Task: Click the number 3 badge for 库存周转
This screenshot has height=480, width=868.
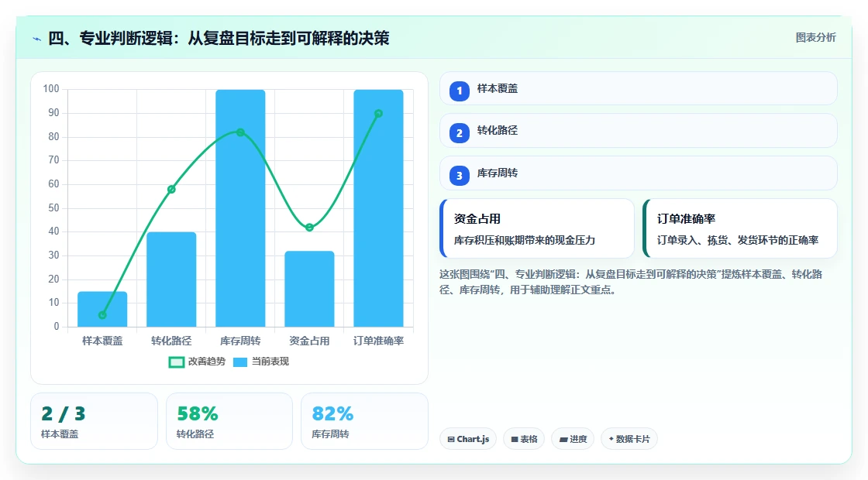Action: pyautogui.click(x=460, y=176)
